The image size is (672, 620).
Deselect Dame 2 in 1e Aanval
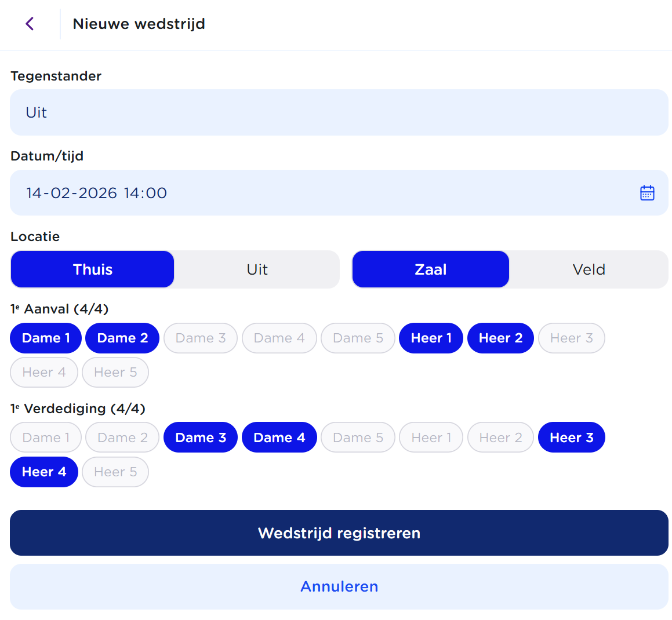pos(122,338)
